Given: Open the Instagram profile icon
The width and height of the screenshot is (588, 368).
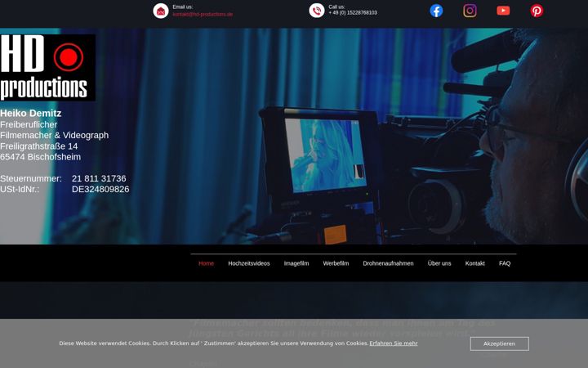Looking at the screenshot, I should 470,11.
